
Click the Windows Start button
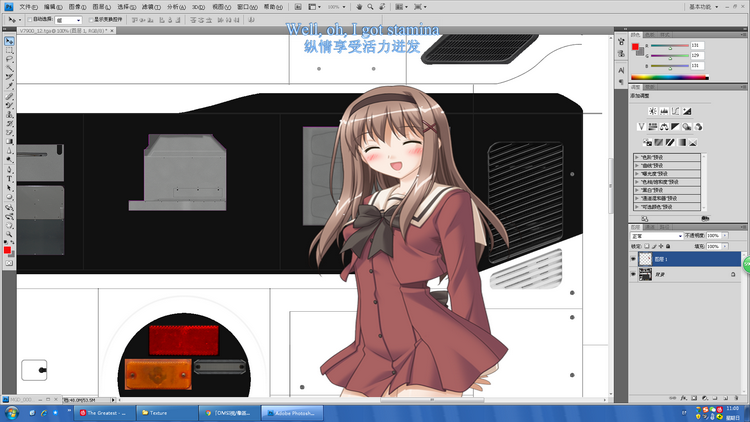[x=11, y=413]
